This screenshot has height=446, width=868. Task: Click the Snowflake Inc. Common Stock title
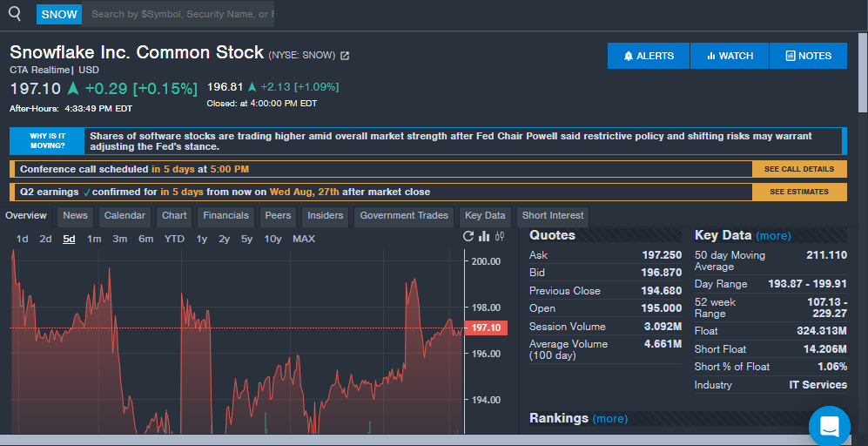[x=137, y=52]
